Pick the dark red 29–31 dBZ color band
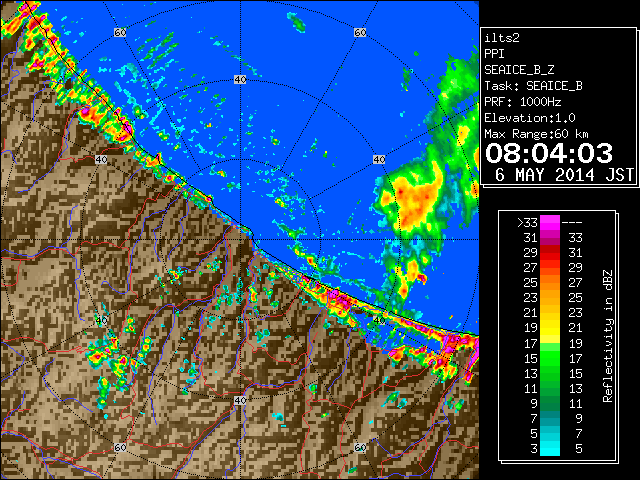640x480 pixels. pyautogui.click(x=550, y=253)
